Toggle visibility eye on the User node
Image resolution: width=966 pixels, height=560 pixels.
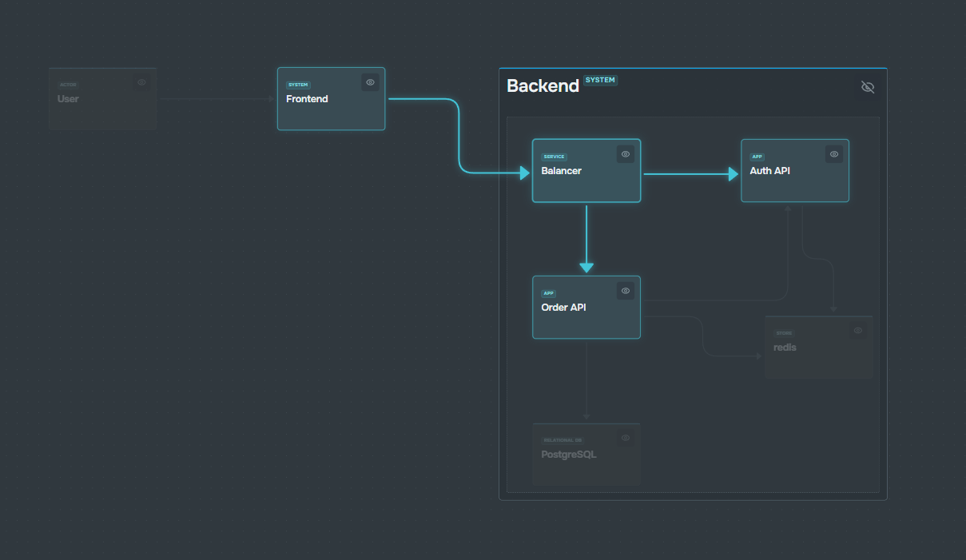tap(141, 82)
